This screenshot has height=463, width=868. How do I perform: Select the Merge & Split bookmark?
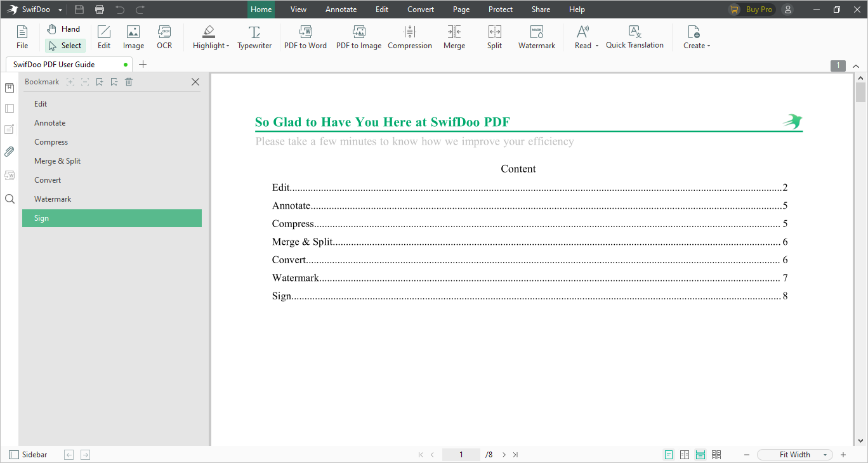coord(112,161)
